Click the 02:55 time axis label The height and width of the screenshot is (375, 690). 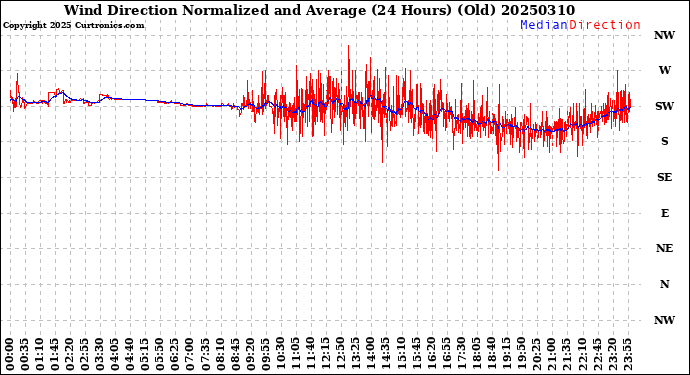[x=85, y=354]
